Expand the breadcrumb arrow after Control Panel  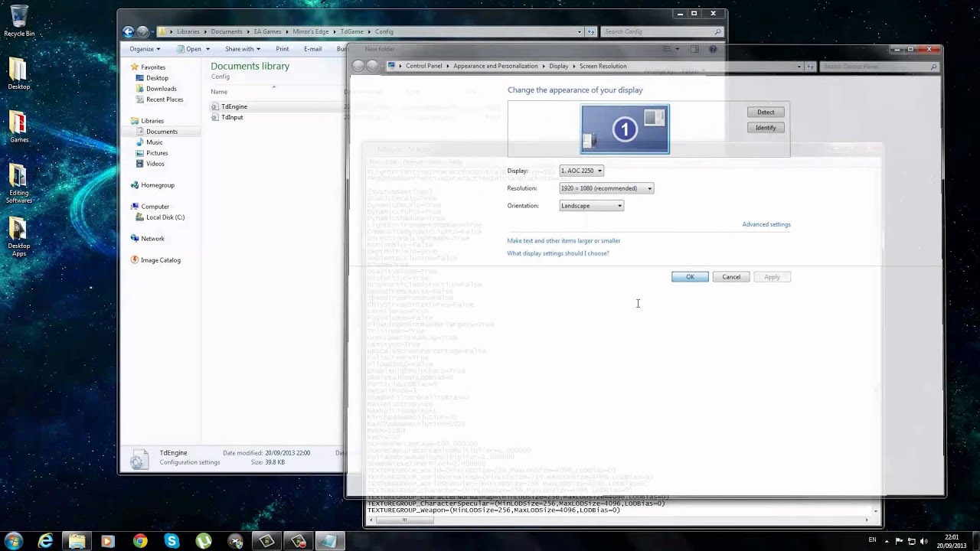click(447, 67)
